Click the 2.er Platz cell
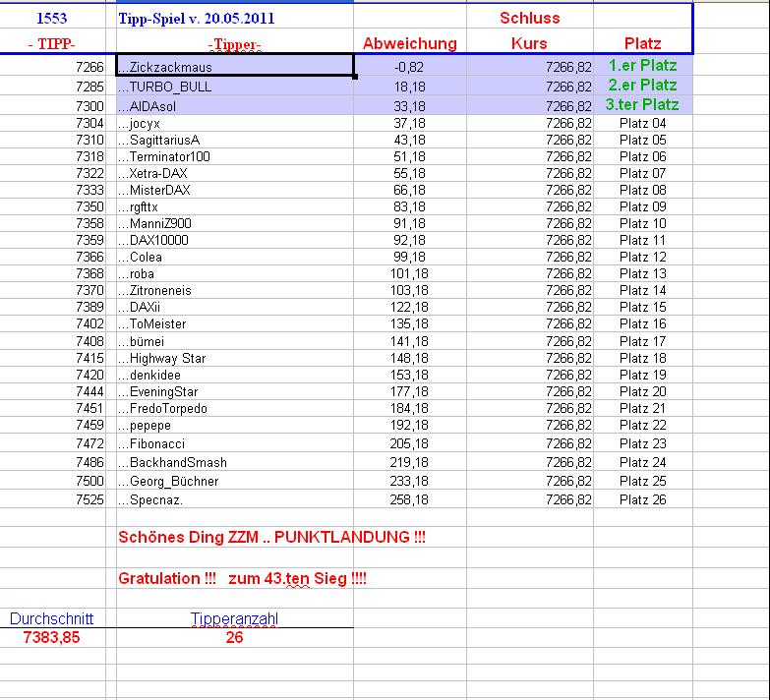The width and height of the screenshot is (770, 700). 643,86
